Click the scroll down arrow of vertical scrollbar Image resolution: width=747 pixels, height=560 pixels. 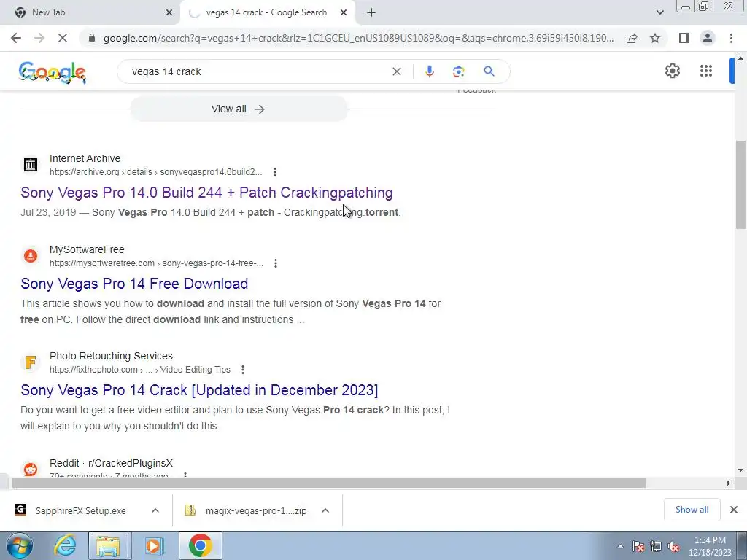(x=740, y=470)
